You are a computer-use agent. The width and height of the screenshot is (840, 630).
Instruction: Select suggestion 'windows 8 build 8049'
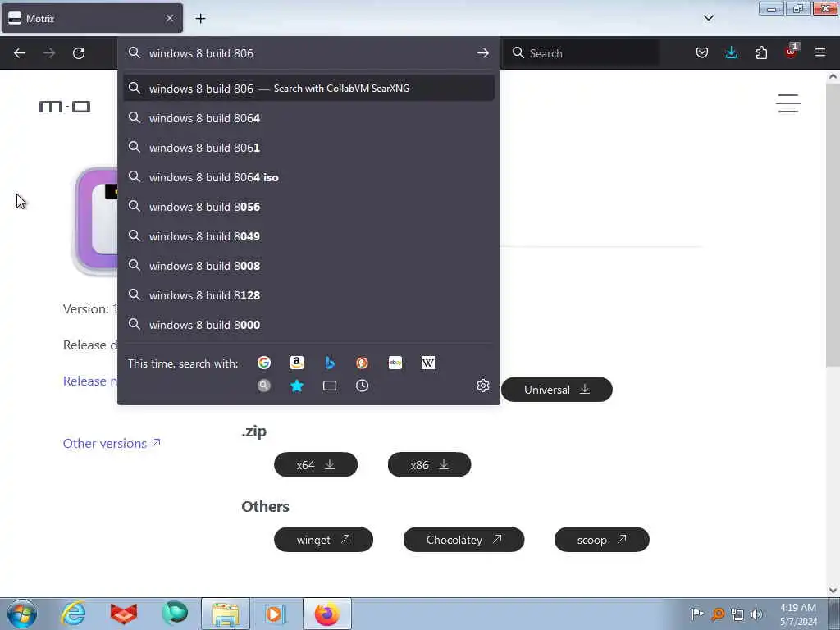tap(309, 235)
